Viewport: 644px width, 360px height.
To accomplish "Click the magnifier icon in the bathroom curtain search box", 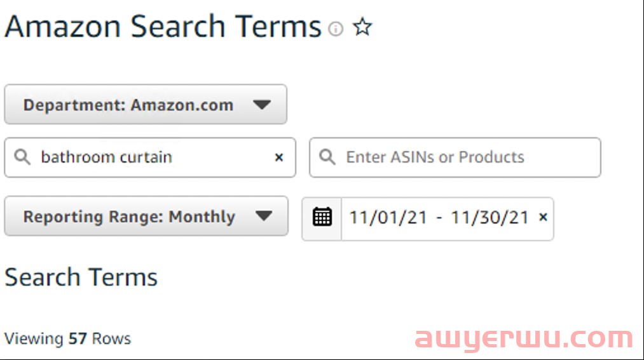I will 22,157.
